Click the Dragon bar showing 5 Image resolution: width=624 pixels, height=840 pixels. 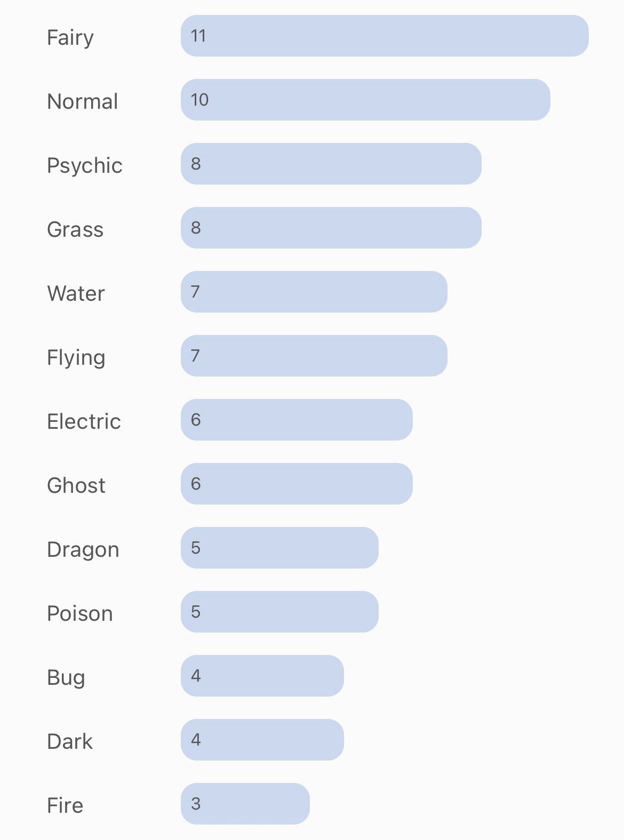[279, 548]
